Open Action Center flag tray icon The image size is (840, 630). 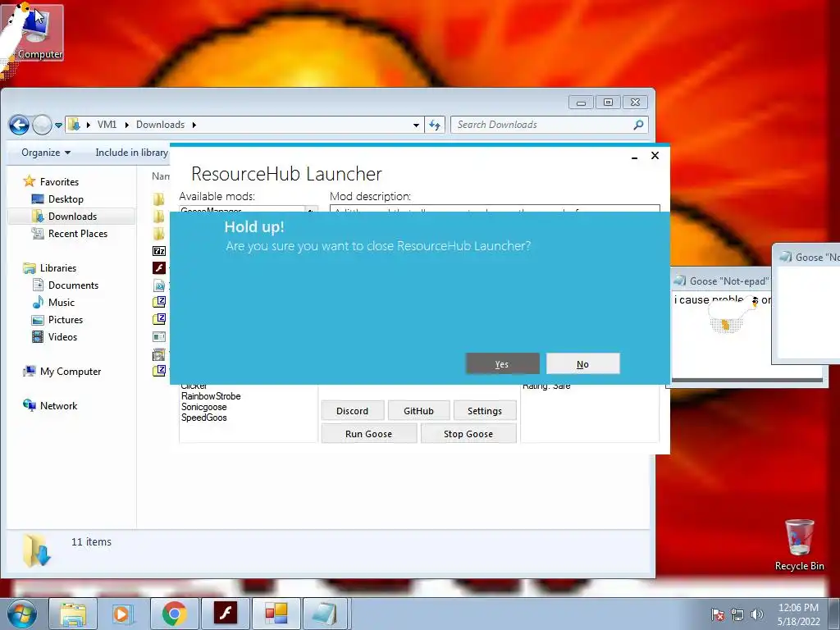point(717,614)
